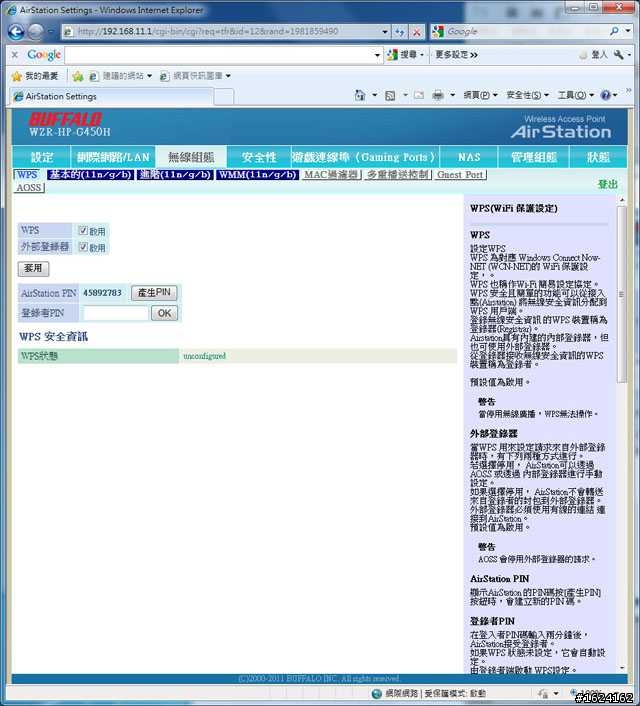
Task: Click the zoom level magnifier in status bar
Action: [x=574, y=693]
